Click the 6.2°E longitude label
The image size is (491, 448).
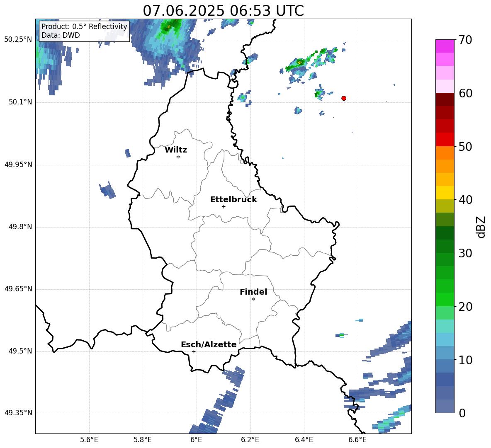[250, 440]
